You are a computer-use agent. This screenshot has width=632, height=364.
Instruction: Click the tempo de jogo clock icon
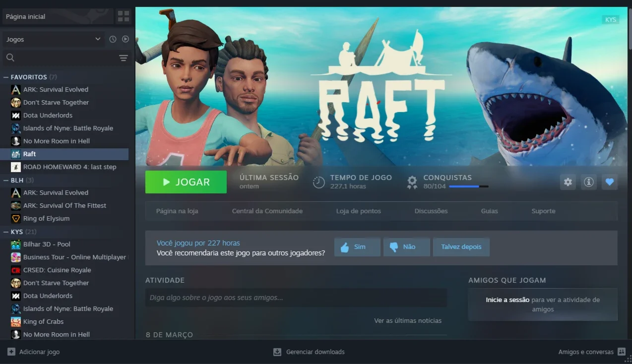click(318, 182)
